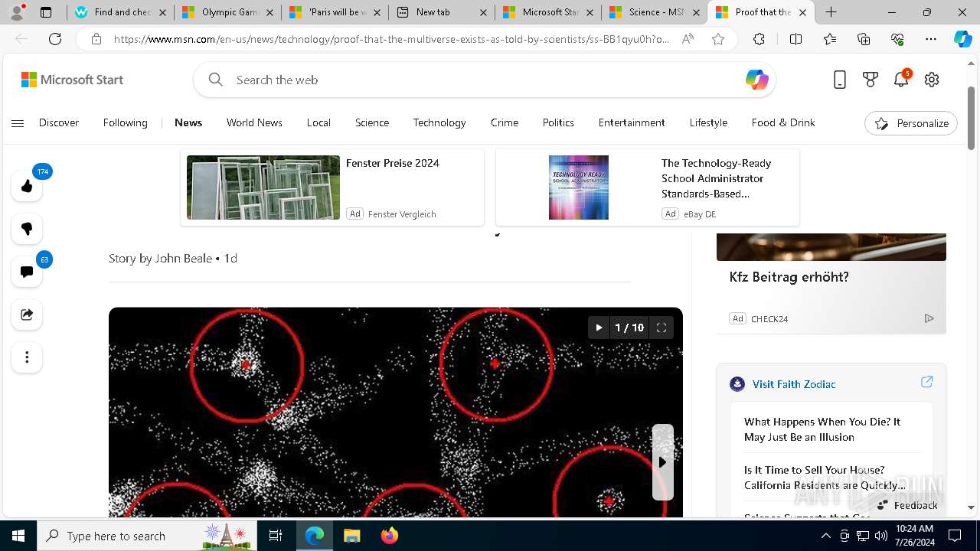
Task: Select the Science nav tab
Action: click(372, 122)
